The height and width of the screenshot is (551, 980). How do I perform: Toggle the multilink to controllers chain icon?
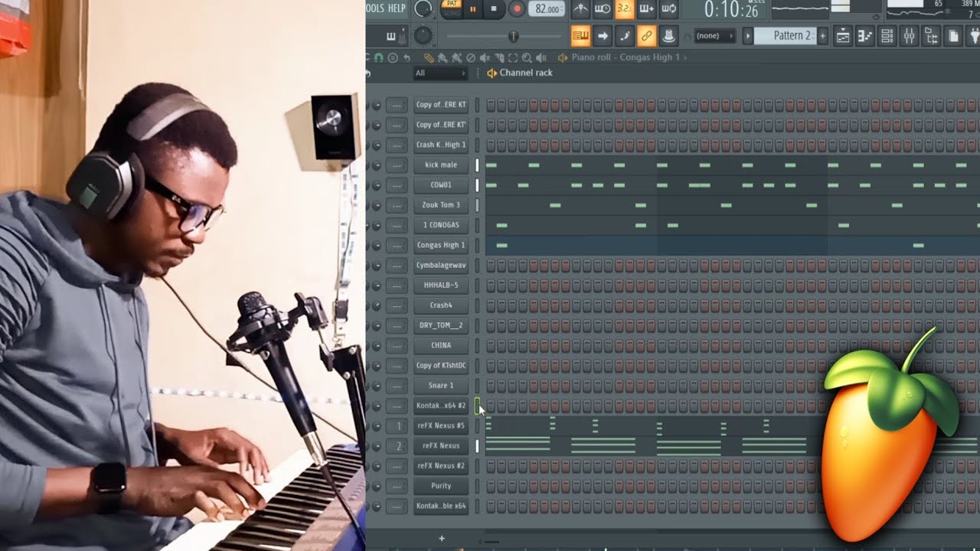tap(647, 36)
